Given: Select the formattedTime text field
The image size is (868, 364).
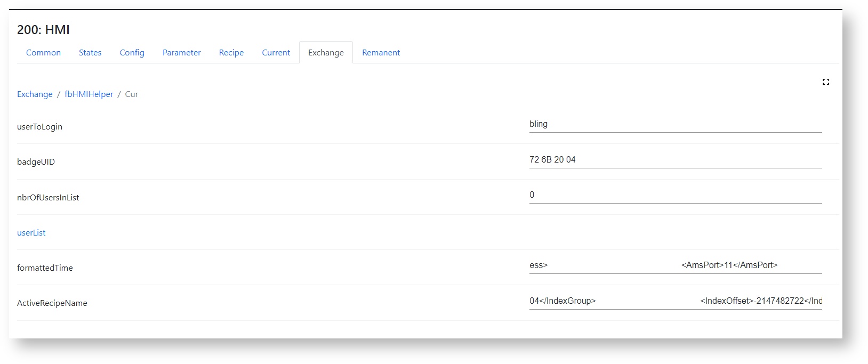Looking at the screenshot, I should click(675, 265).
